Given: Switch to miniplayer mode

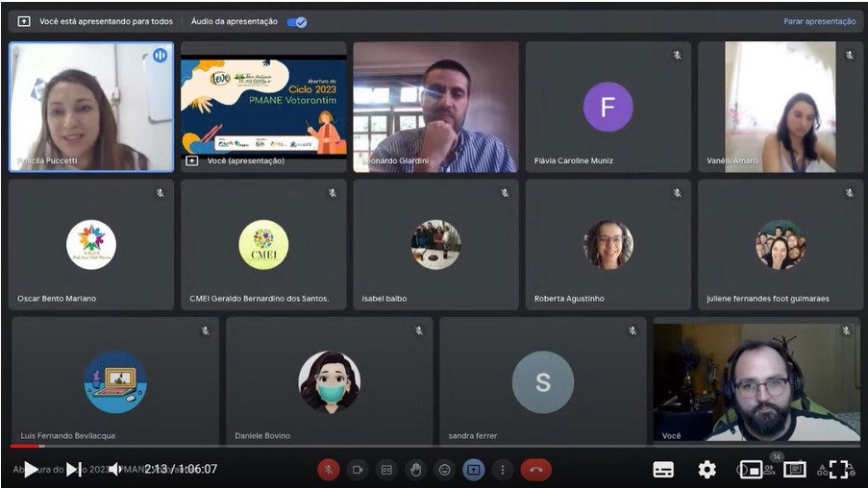Looking at the screenshot, I should point(751,470).
